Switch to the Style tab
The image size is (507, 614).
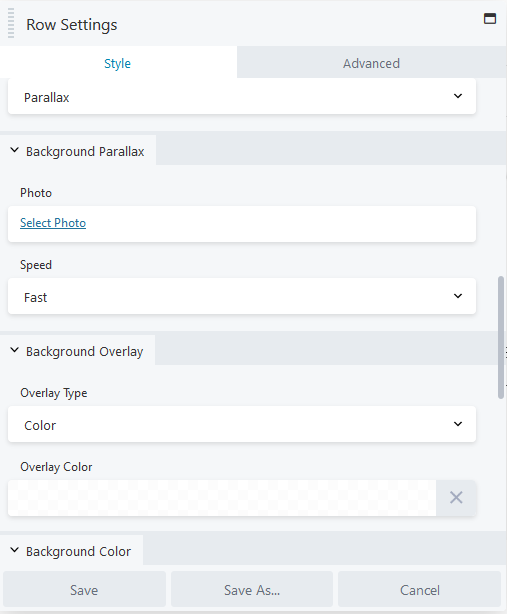click(x=117, y=63)
